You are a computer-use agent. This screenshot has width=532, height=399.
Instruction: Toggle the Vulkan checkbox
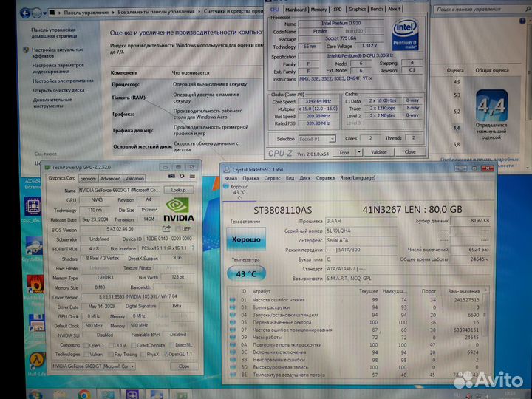coord(86,354)
